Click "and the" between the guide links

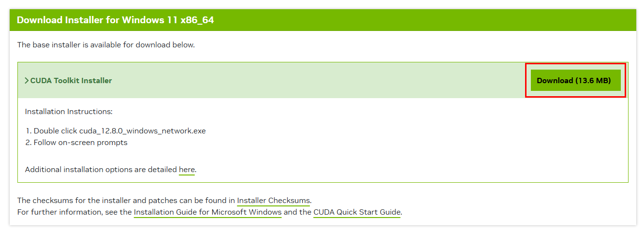tap(297, 212)
